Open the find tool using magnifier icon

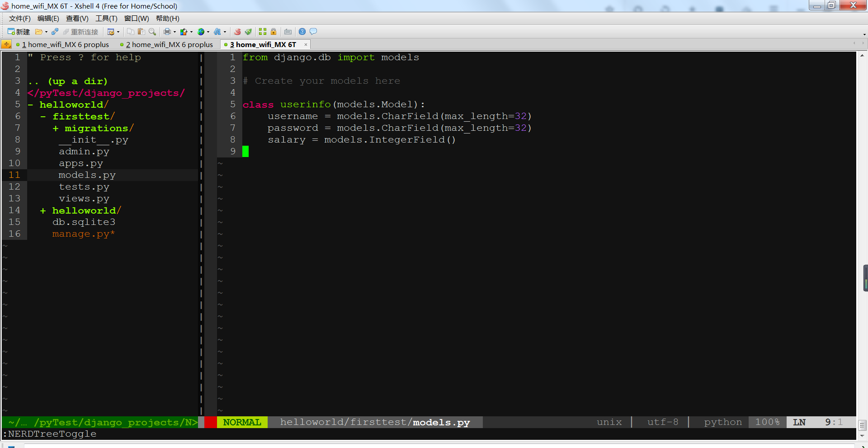[x=152, y=31]
